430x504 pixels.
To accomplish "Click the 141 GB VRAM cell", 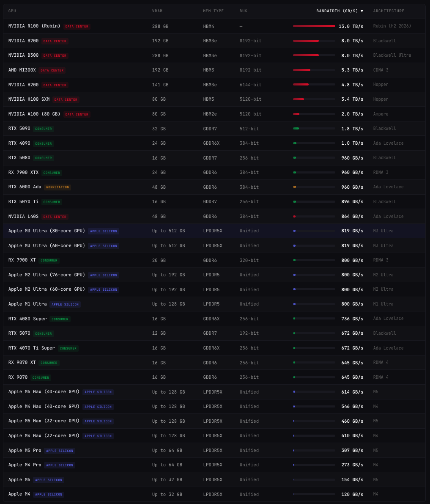I will 160,85.
